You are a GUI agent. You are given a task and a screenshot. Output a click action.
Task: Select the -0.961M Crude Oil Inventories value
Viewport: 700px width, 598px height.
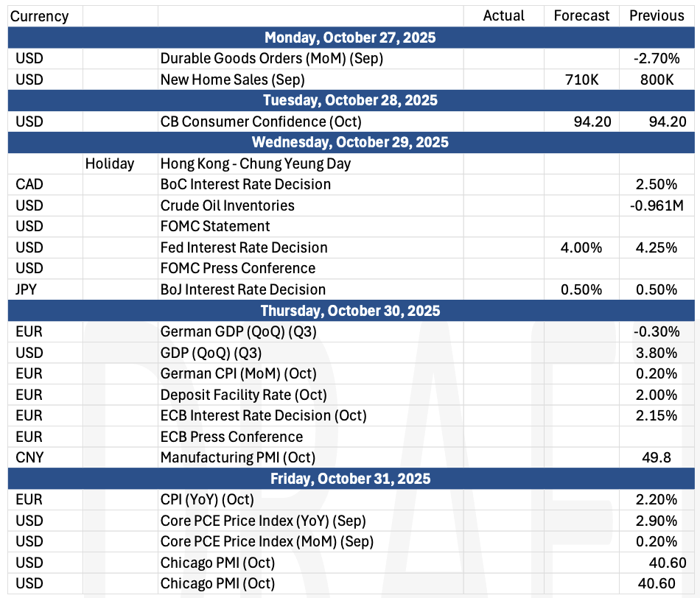click(657, 205)
